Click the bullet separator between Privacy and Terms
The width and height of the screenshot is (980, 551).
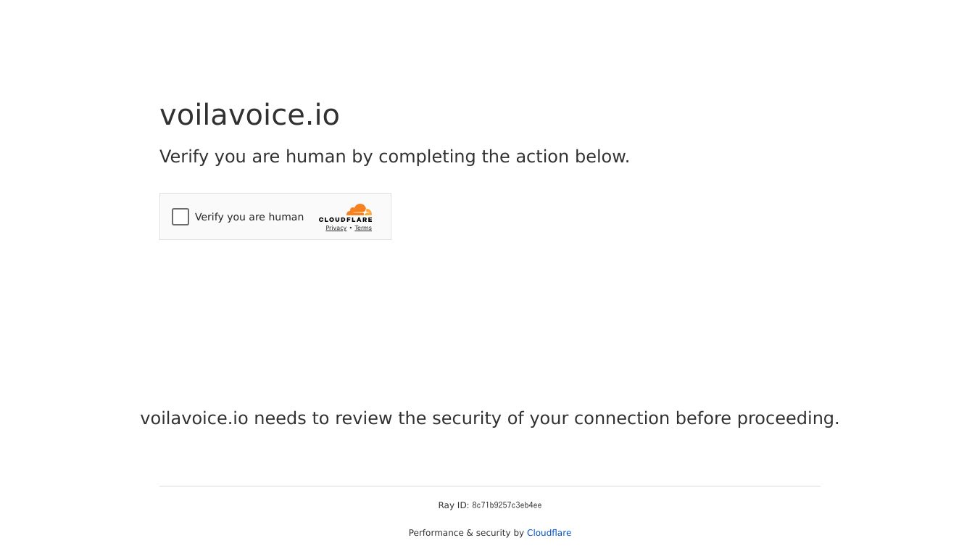(x=351, y=228)
